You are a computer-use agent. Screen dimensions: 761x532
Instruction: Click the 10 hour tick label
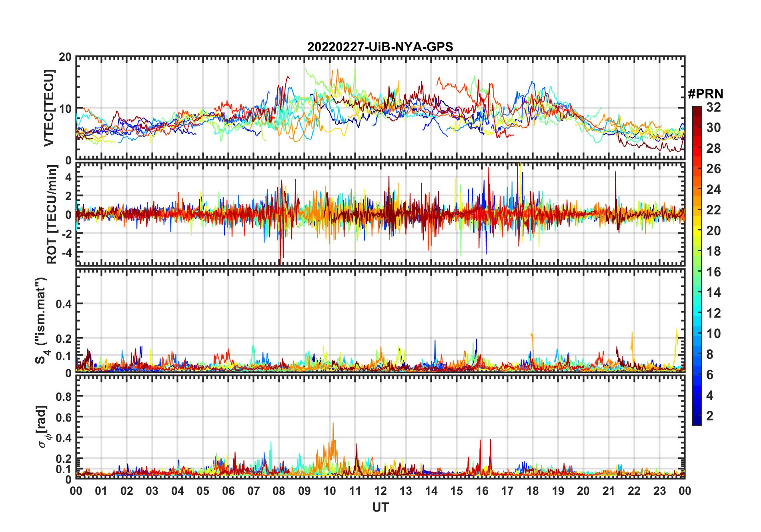pos(330,491)
